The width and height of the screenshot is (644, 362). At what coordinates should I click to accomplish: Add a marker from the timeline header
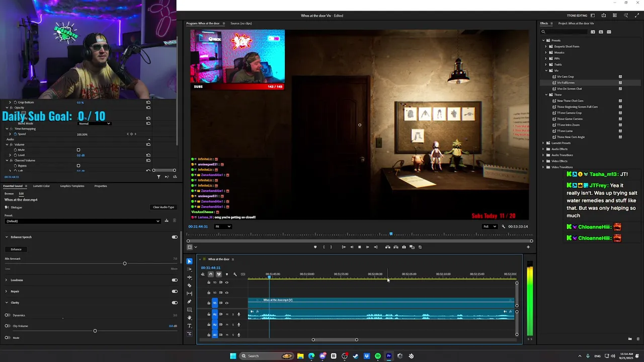[x=226, y=274]
